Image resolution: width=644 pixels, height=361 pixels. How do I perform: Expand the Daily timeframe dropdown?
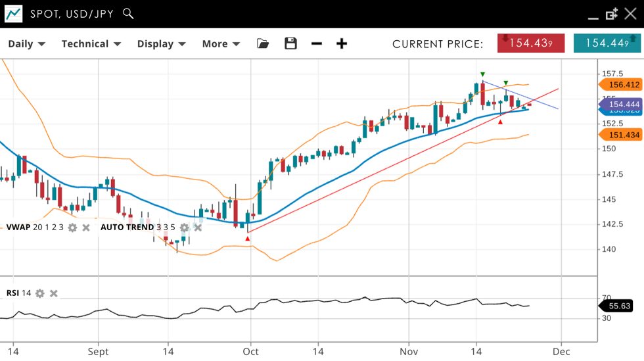click(x=26, y=43)
